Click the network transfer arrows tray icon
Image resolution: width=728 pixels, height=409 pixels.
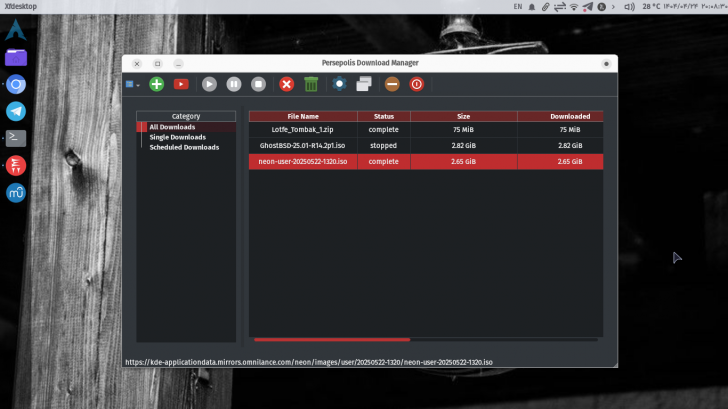tap(560, 6)
